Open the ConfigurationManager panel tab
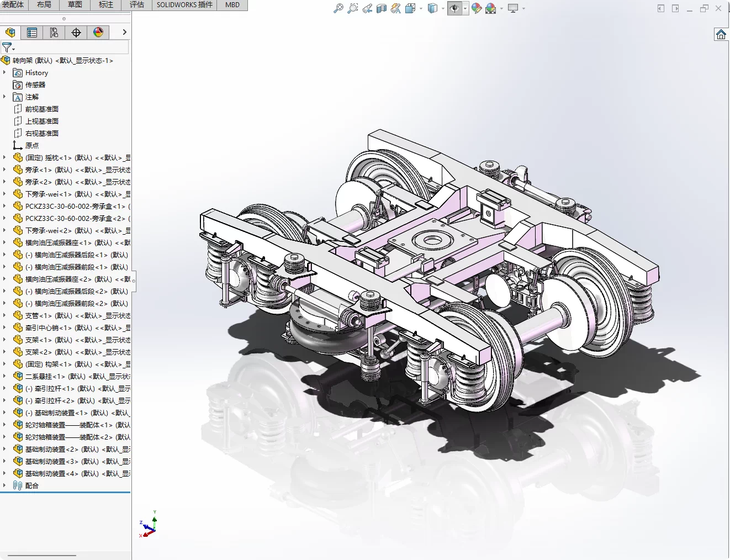 click(54, 33)
